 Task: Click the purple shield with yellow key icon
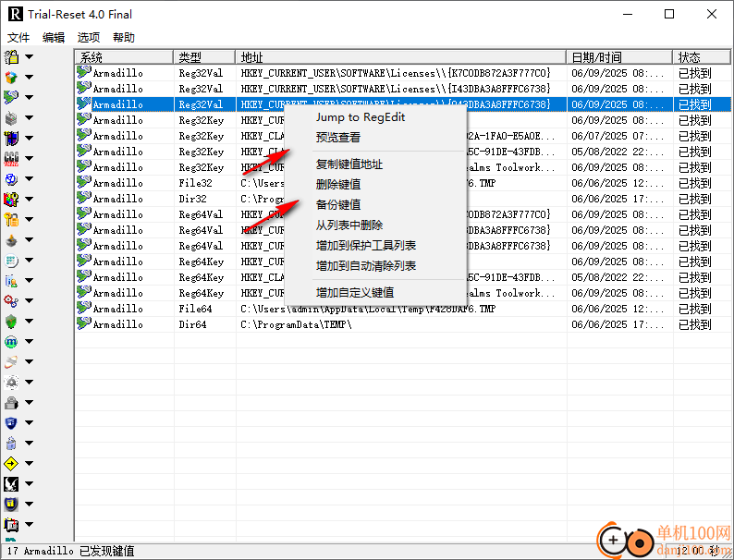(x=11, y=138)
